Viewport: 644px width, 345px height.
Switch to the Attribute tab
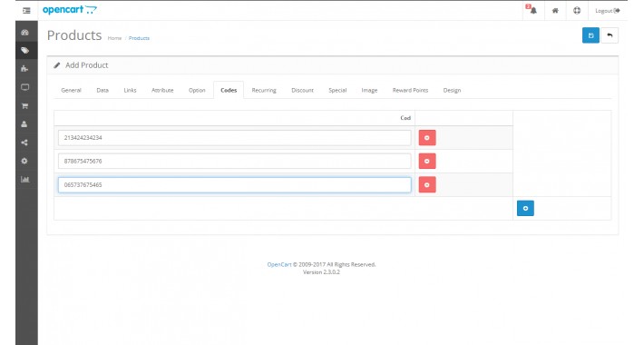(162, 90)
